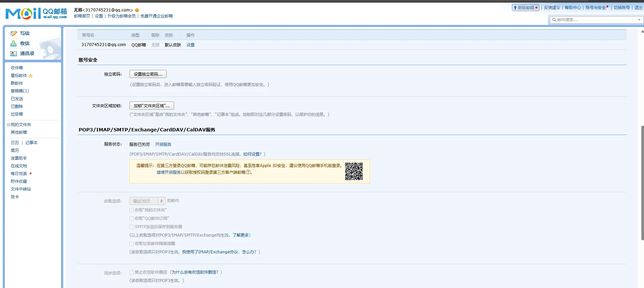
Task: Click 我使用了IMAP/Exchange协议，怎么办? link
Action: [219, 252]
